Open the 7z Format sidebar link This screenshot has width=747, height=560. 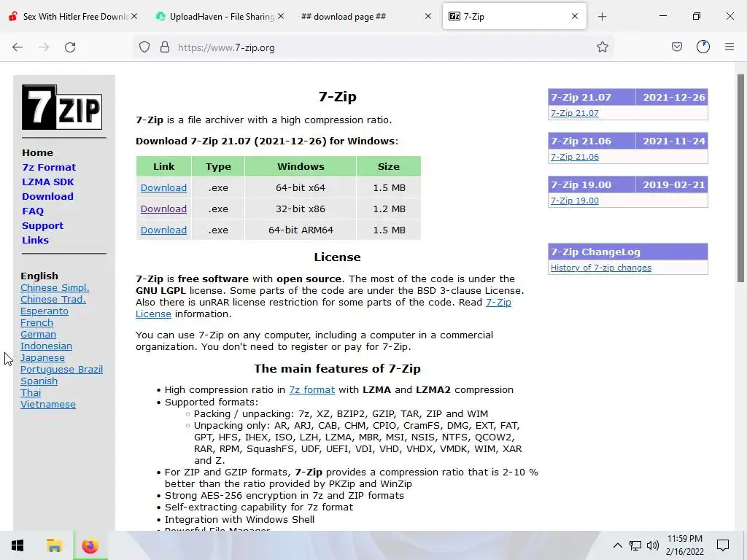[49, 167]
